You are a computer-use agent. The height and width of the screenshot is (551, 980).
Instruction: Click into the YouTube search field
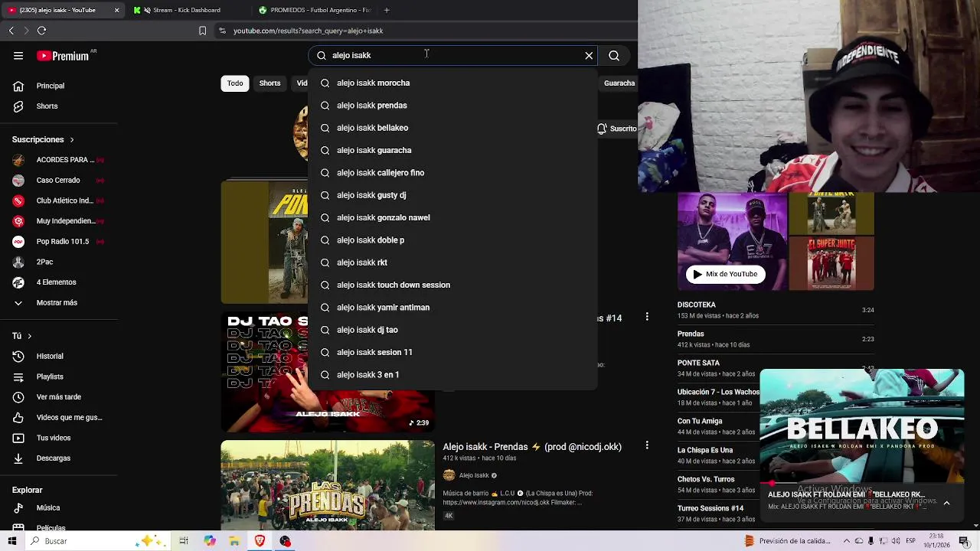pos(452,55)
